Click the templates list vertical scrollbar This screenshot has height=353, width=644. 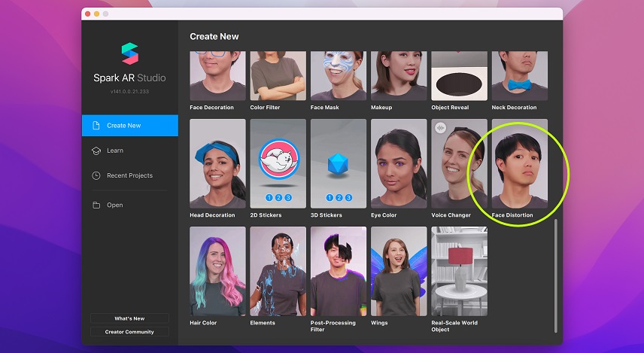tap(556, 275)
